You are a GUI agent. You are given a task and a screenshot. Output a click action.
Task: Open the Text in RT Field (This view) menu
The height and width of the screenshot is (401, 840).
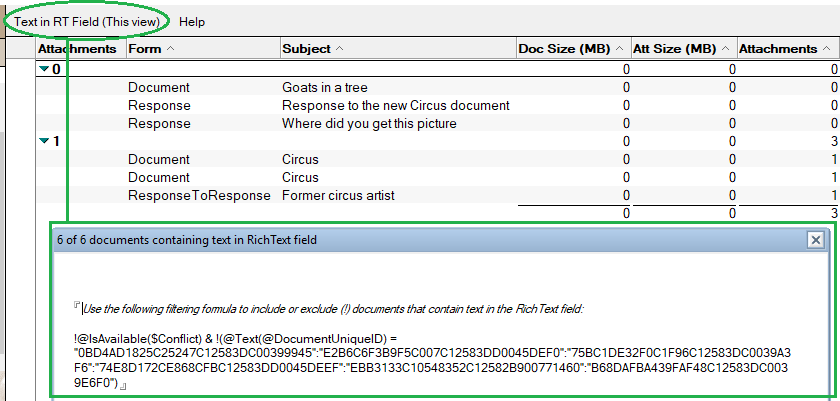pyautogui.click(x=87, y=22)
